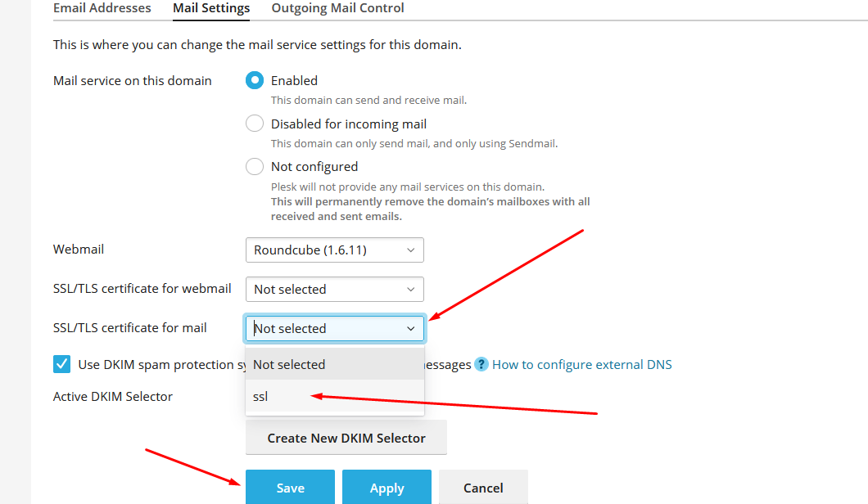The image size is (868, 504).
Task: Click the Apply button
Action: point(387,488)
